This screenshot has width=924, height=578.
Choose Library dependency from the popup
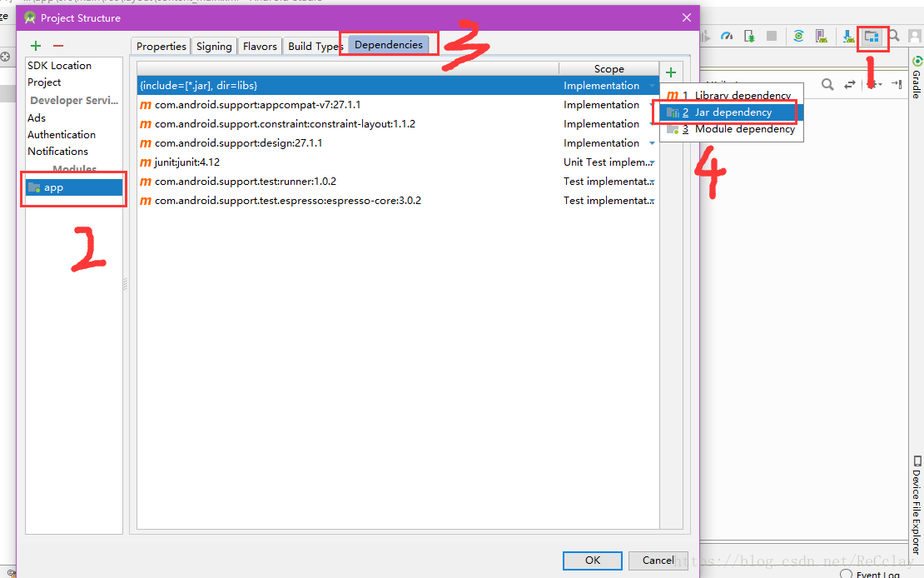pyautogui.click(x=732, y=95)
